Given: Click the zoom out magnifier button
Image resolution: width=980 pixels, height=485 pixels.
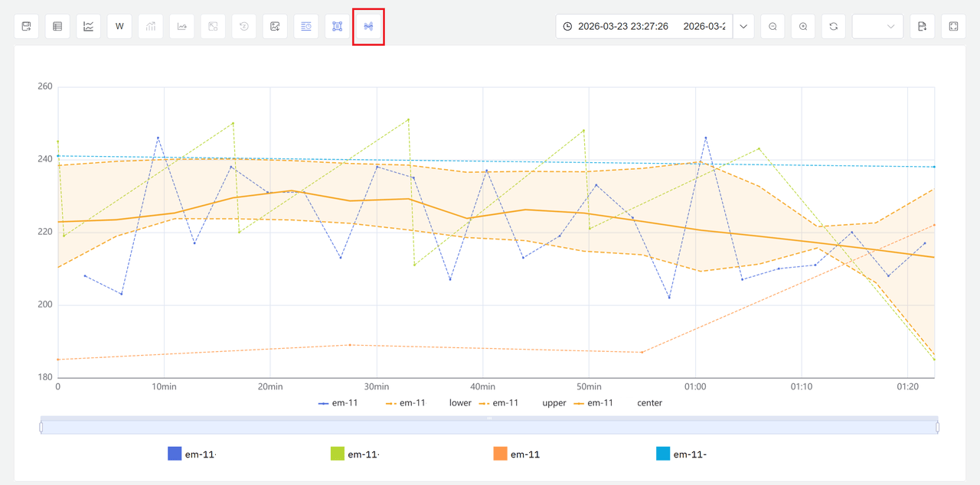Looking at the screenshot, I should 773,27.
